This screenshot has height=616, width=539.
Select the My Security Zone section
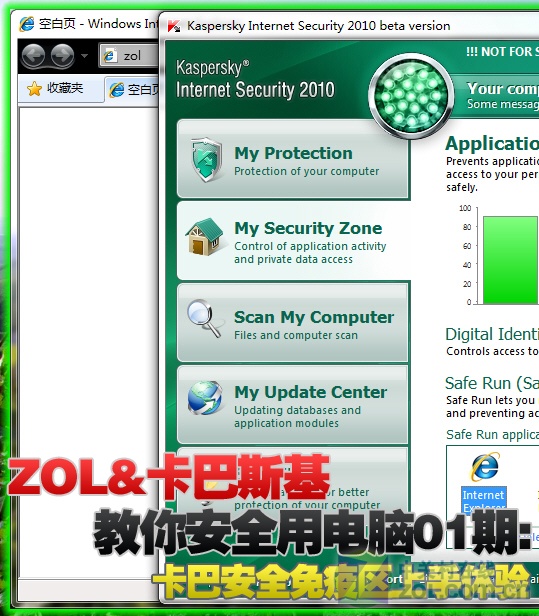pos(293,241)
